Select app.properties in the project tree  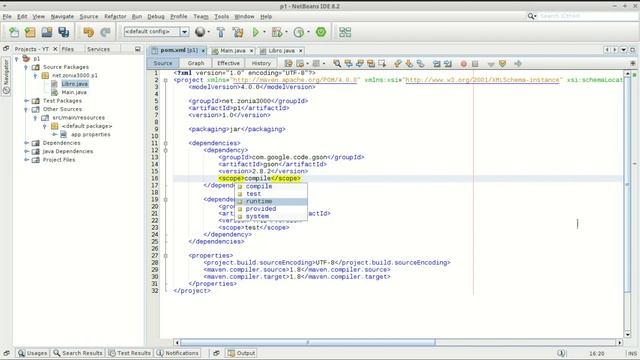tap(91, 134)
